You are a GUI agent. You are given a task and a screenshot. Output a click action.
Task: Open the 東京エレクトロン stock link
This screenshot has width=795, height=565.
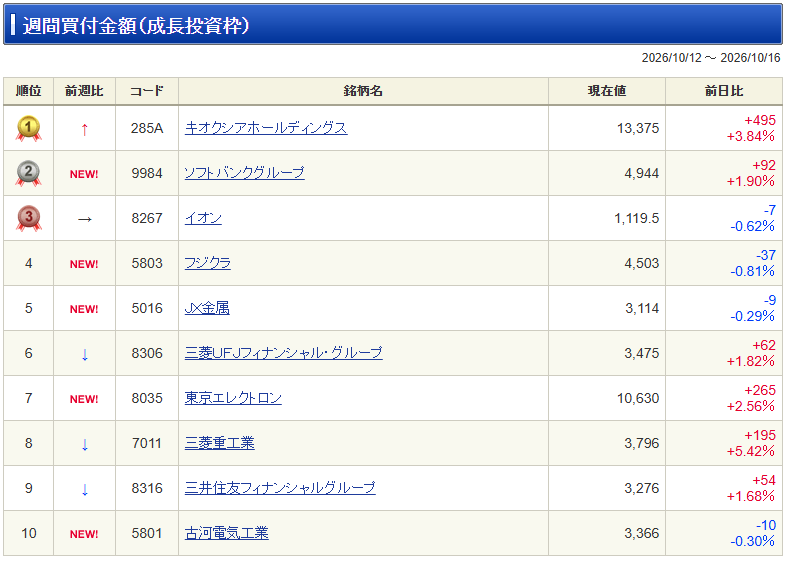tap(233, 398)
